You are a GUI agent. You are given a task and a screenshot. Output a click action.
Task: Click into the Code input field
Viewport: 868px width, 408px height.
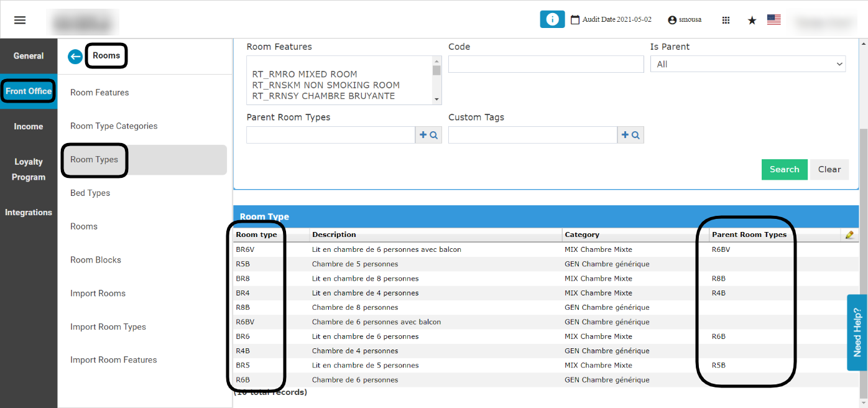[546, 64]
